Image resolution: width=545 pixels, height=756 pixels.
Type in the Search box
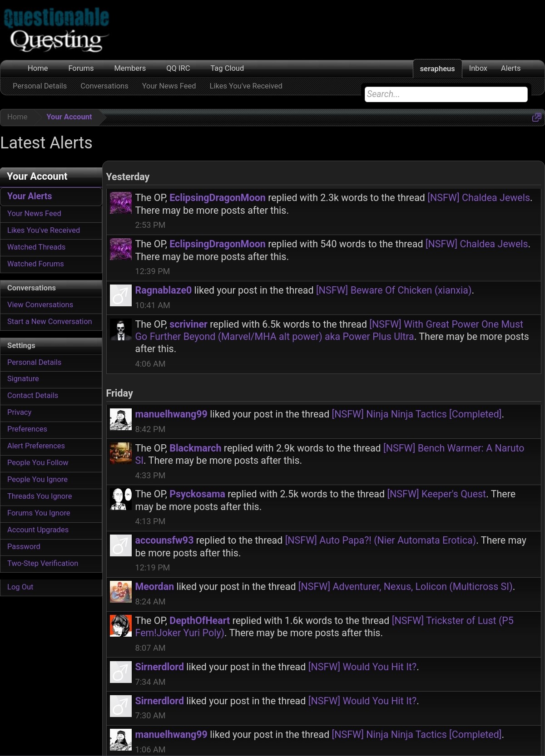point(446,94)
